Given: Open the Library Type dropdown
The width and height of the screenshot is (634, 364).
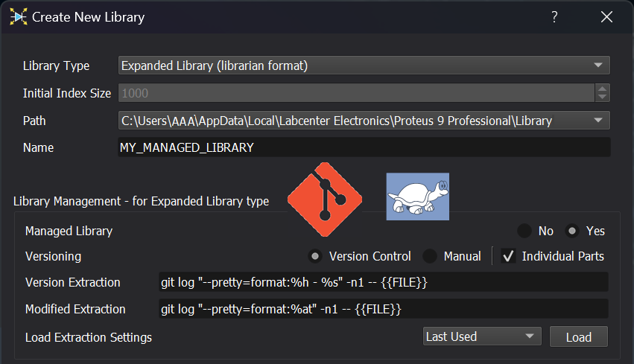Looking at the screenshot, I should [x=364, y=65].
